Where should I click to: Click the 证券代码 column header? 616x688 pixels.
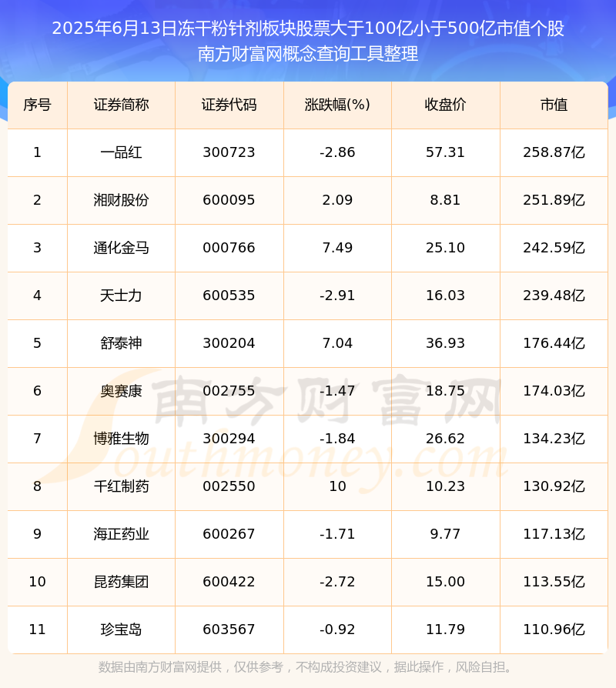click(x=229, y=105)
